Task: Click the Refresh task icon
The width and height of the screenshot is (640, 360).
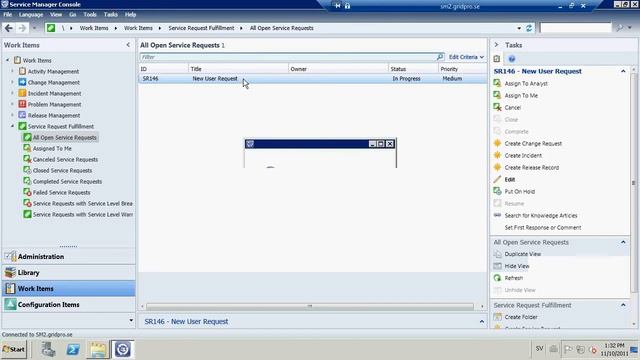Action: click(x=497, y=278)
